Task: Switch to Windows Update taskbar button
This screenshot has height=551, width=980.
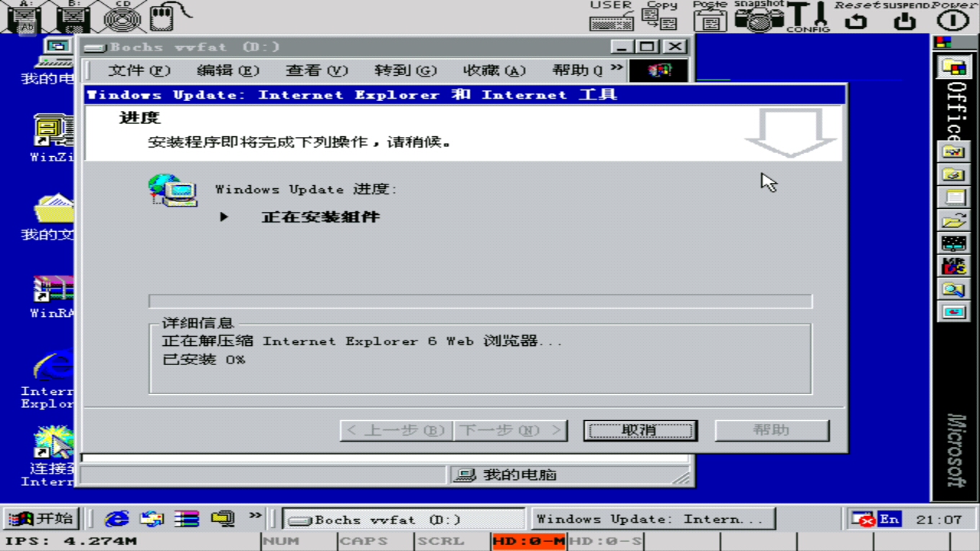Action: click(x=652, y=519)
